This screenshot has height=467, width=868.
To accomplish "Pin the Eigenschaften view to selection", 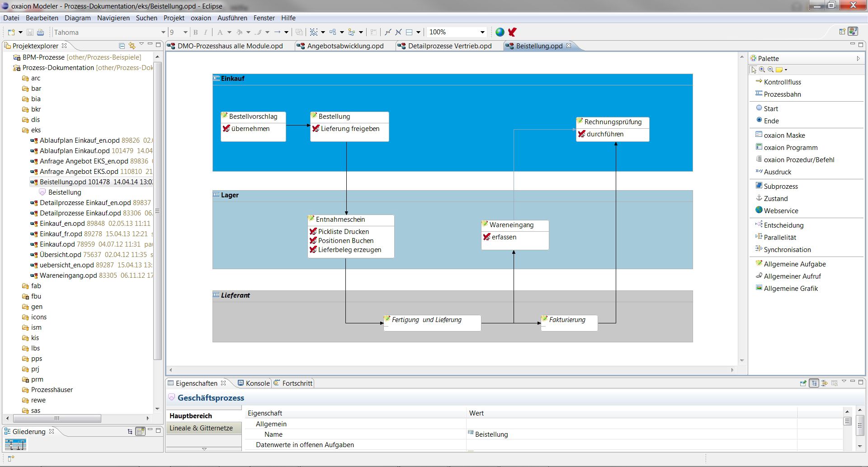I will 803,383.
